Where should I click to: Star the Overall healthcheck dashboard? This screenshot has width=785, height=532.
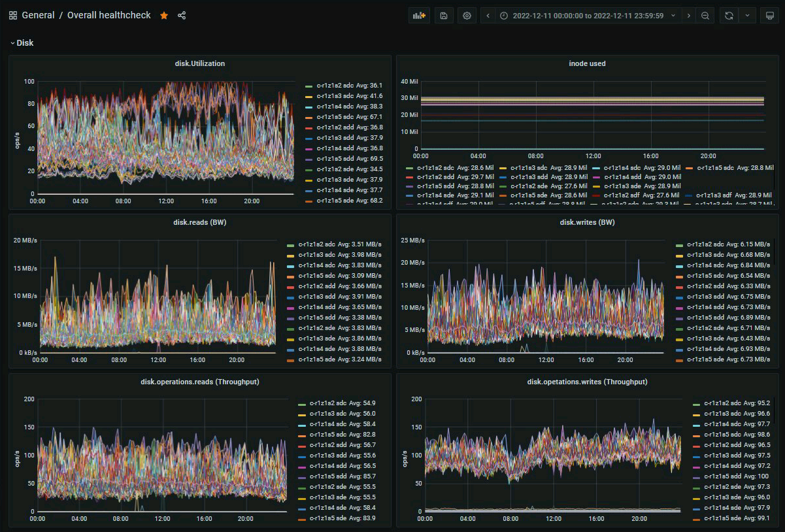(164, 16)
